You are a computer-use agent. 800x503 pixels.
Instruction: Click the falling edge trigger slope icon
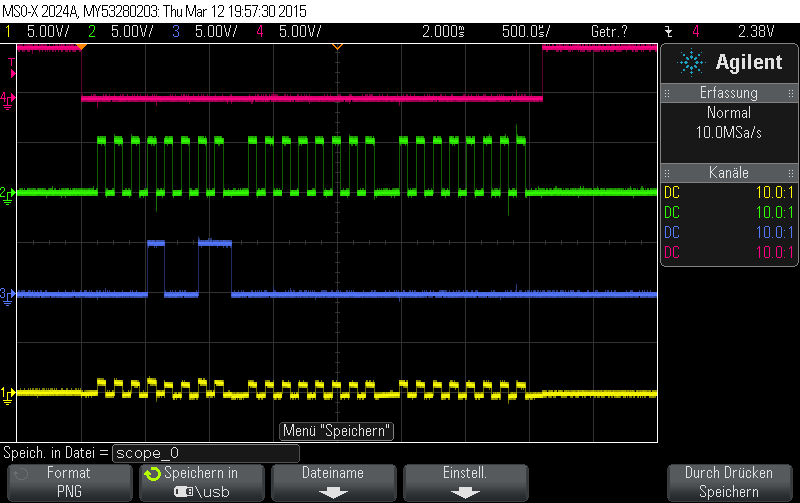click(669, 32)
